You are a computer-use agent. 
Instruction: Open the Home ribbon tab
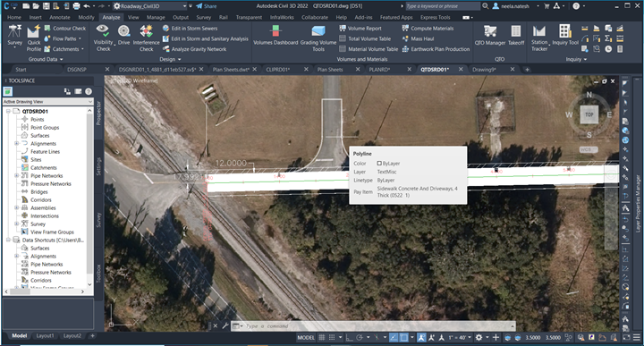tap(14, 17)
